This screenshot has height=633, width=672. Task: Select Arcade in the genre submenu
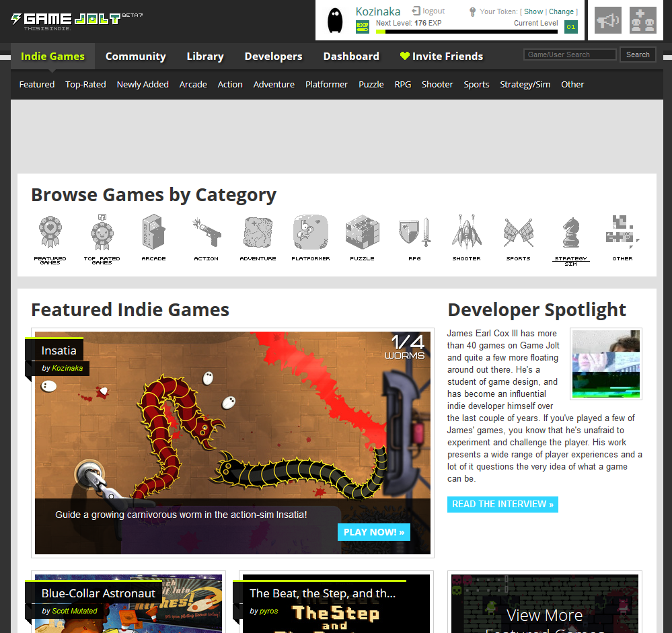(x=193, y=85)
